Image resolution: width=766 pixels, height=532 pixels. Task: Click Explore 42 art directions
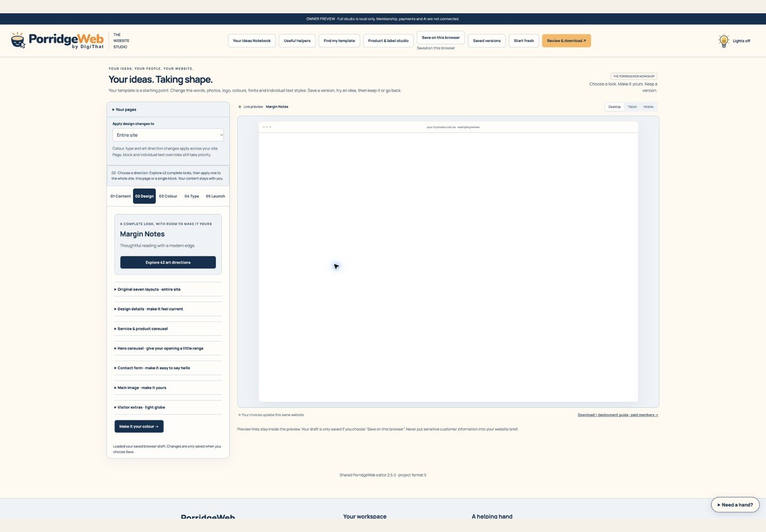[168, 262]
